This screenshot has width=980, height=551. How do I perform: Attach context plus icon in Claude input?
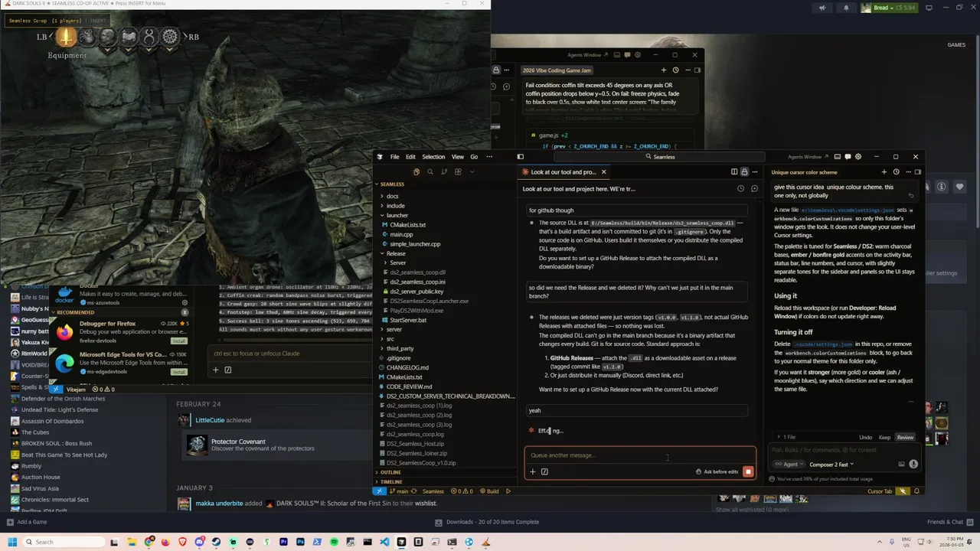click(x=533, y=471)
